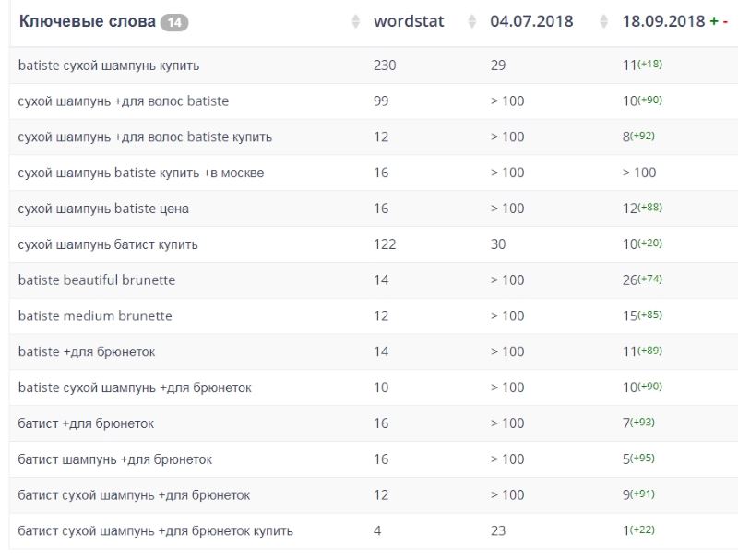
Task: Click the Ключевые слова column header
Action: (x=87, y=21)
